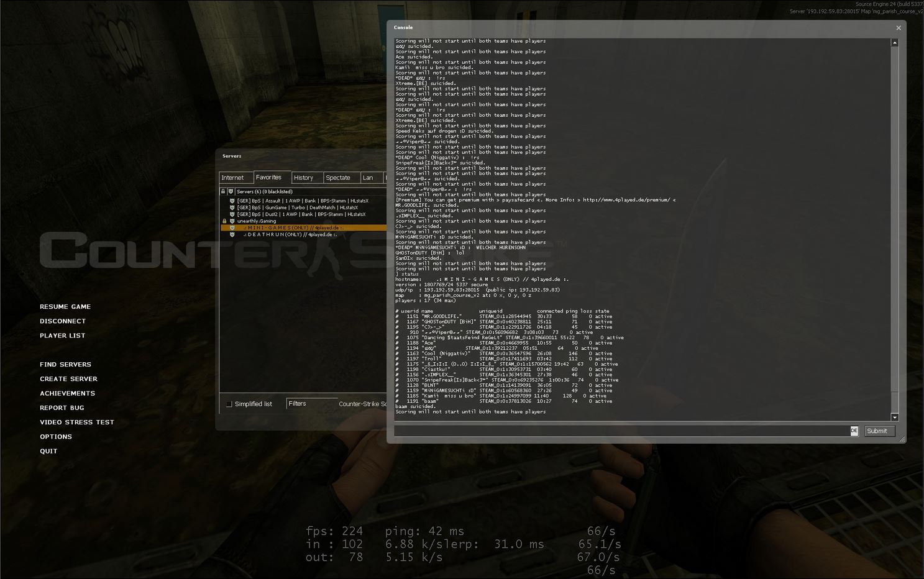The height and width of the screenshot is (579, 924).
Task: Open the History tab
Action: pyautogui.click(x=304, y=178)
